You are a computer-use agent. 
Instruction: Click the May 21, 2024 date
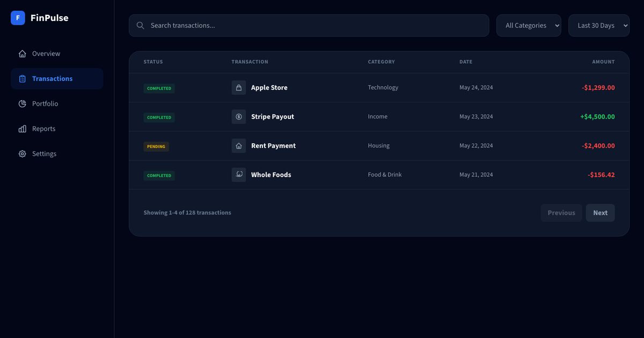(x=476, y=174)
